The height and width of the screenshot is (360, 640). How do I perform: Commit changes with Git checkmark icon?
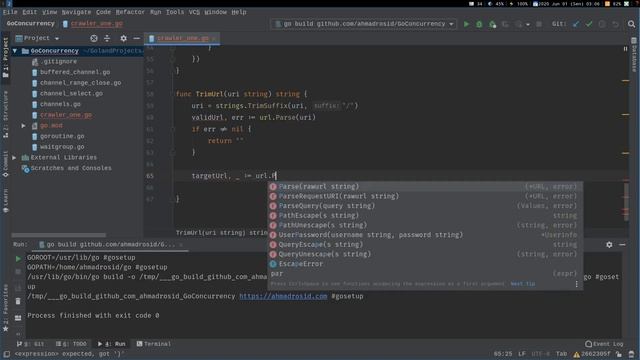[589, 24]
